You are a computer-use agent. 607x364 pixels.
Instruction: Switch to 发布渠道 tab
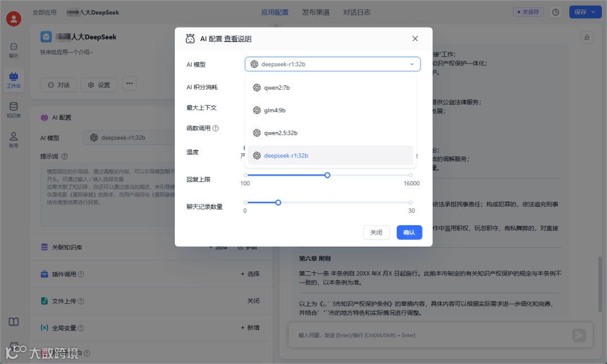pyautogui.click(x=315, y=12)
